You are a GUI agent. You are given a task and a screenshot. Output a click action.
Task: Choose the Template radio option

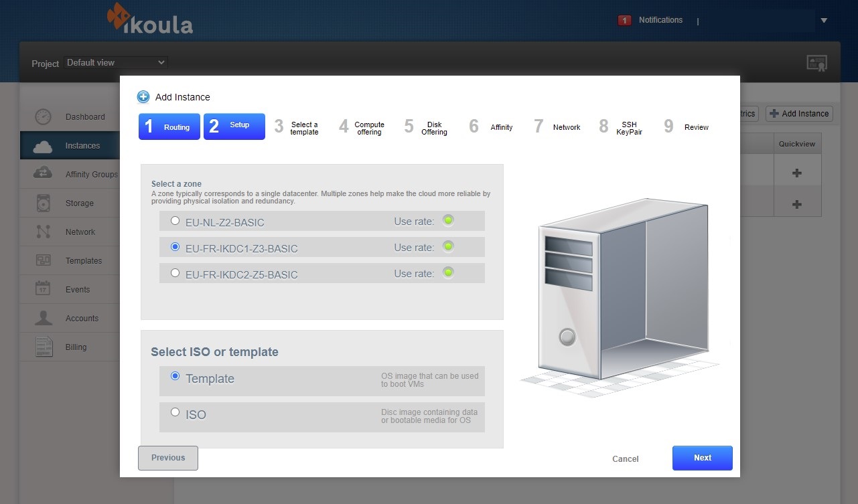pos(175,376)
